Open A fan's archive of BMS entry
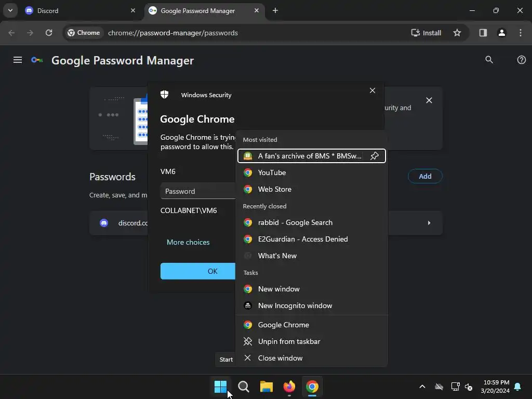This screenshot has width=532, height=399. tap(312, 156)
